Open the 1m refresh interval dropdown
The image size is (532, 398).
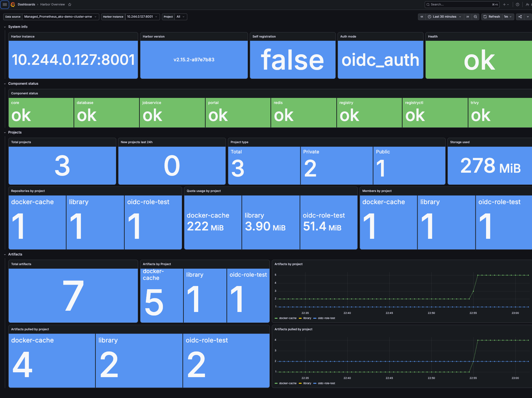point(508,17)
